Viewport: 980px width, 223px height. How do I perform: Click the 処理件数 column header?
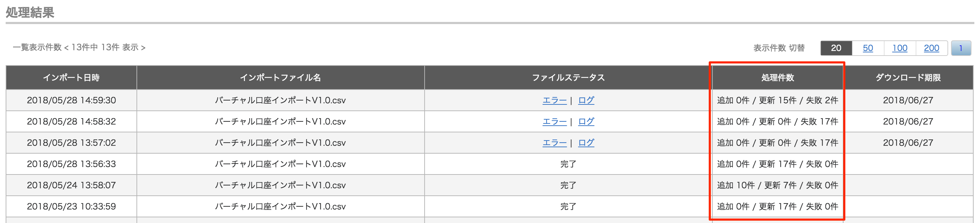coord(777,78)
